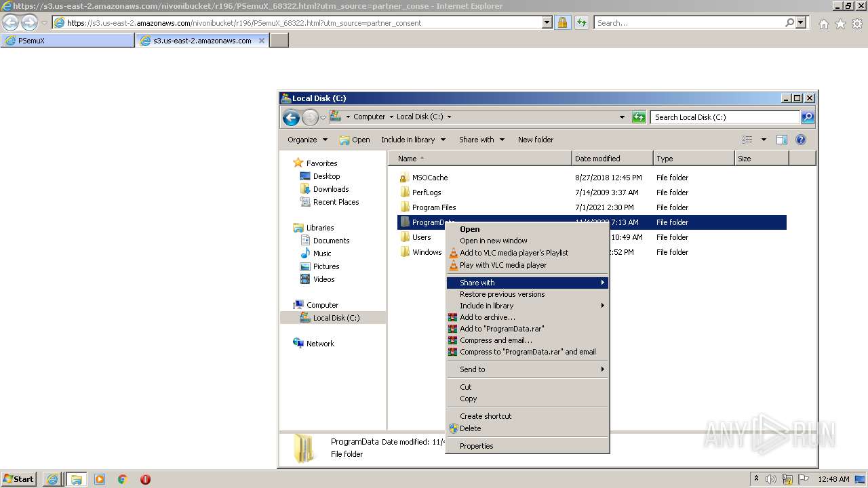Open the Organize dropdown menu
This screenshot has height=488, width=868.
[x=307, y=140]
